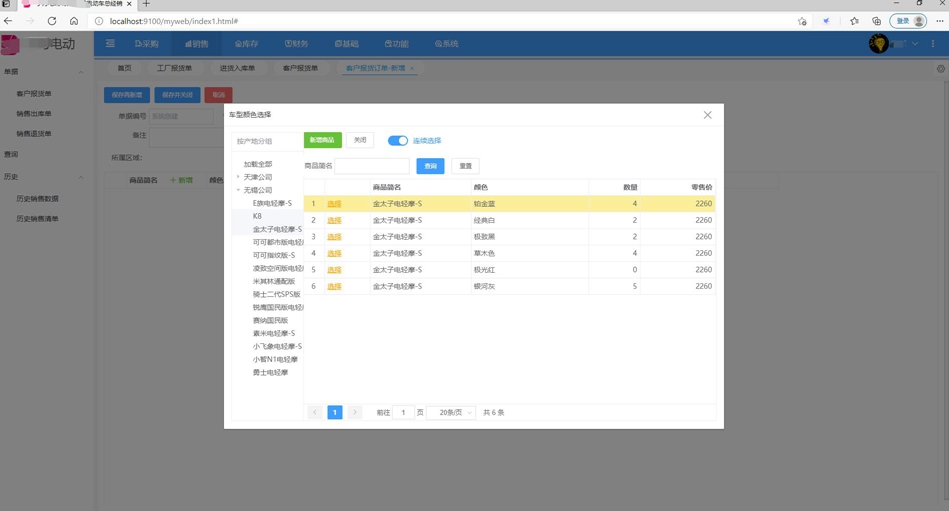Click the blue 查询 search button

point(430,166)
